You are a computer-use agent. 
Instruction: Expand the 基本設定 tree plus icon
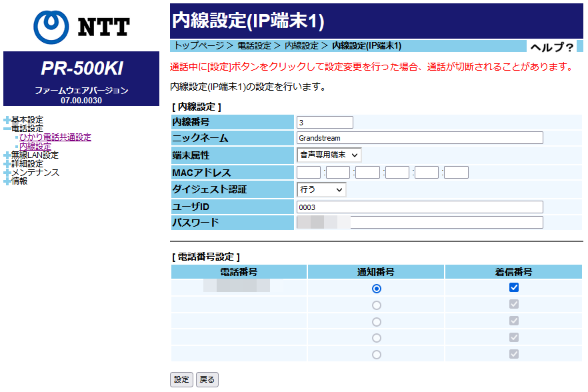point(7,120)
